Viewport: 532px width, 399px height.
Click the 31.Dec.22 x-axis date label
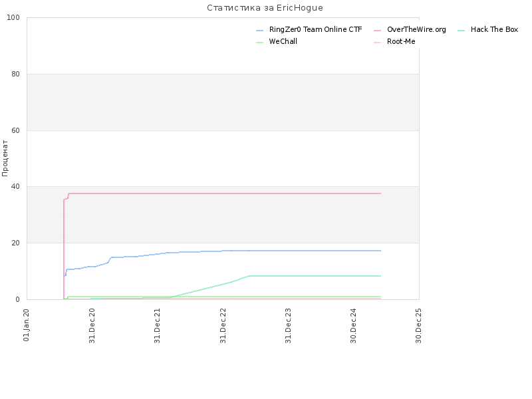[x=223, y=326]
